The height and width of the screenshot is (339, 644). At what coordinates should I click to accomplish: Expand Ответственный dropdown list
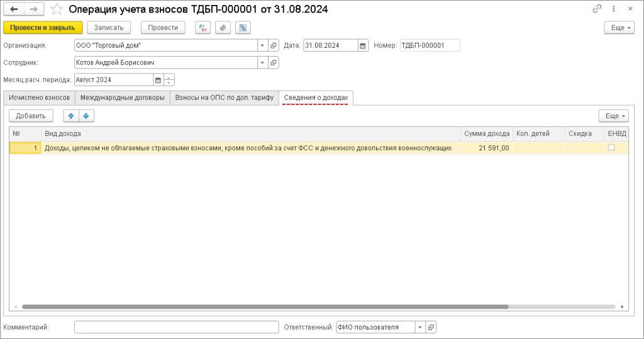(x=419, y=327)
